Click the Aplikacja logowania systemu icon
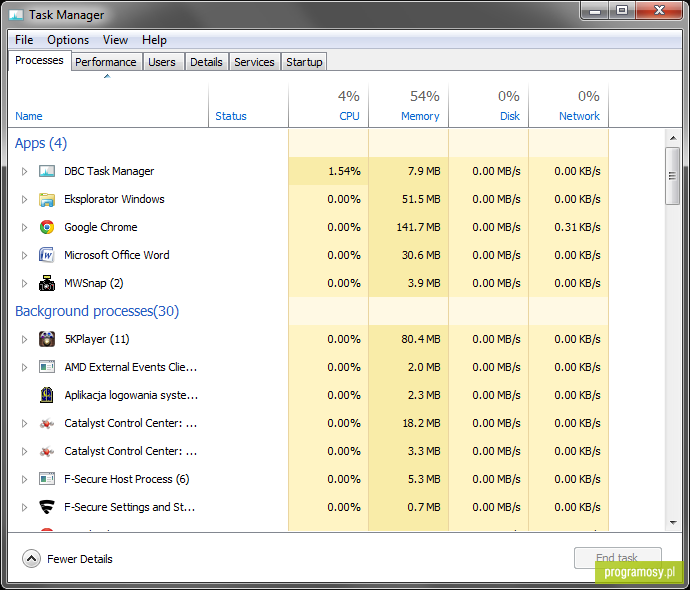 pyautogui.click(x=47, y=395)
